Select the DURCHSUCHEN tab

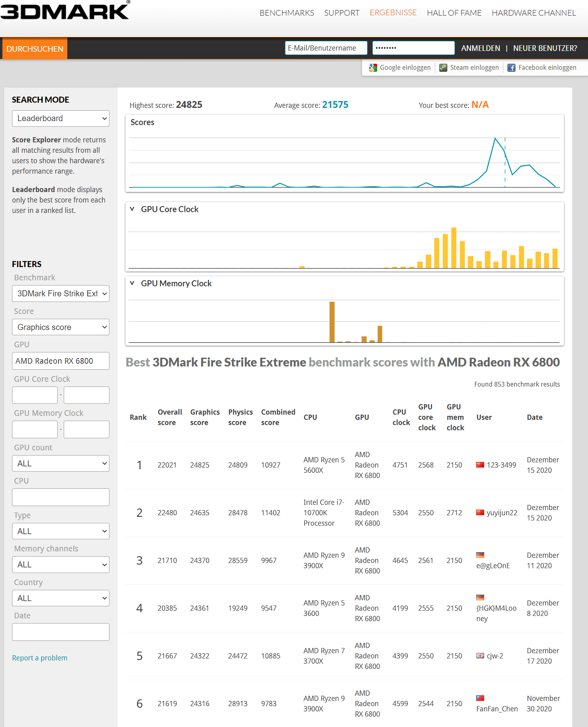click(x=34, y=49)
